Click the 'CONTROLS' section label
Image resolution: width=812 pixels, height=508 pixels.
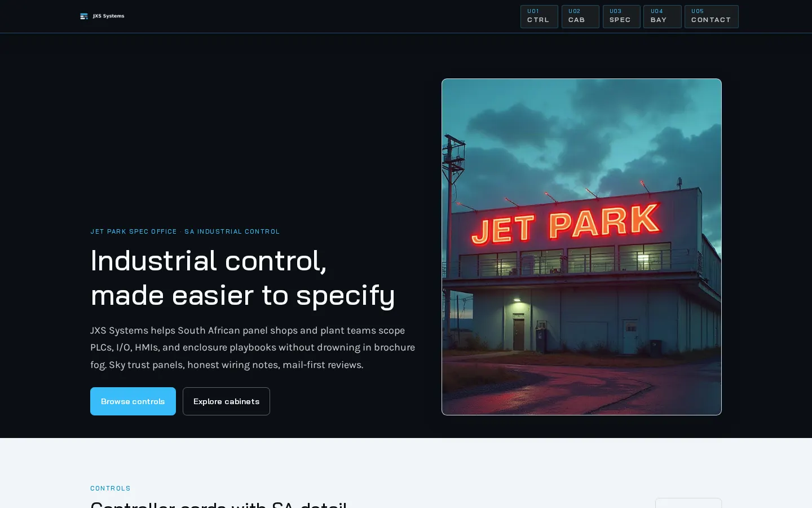click(x=111, y=488)
